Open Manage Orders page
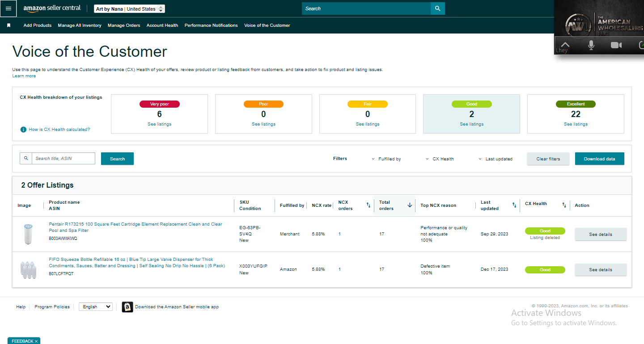 pos(124,25)
